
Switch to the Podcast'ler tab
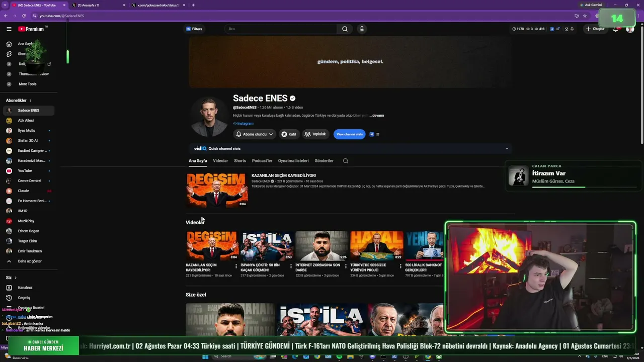pos(262,161)
